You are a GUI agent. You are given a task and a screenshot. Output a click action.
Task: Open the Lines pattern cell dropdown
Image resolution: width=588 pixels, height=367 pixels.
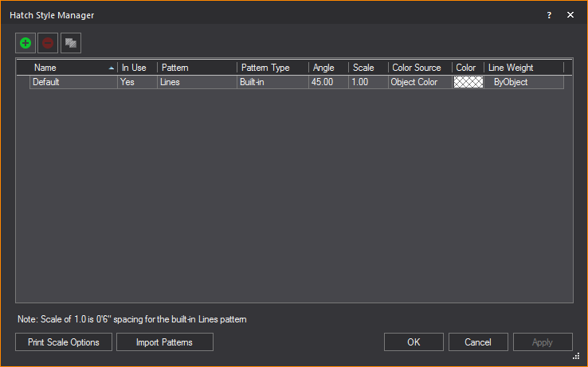tap(196, 82)
